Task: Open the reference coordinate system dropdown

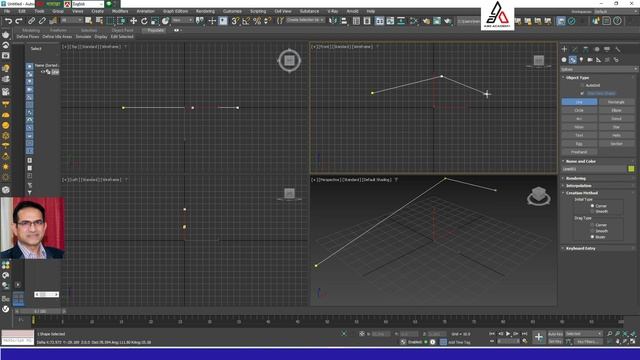Action: [x=182, y=20]
